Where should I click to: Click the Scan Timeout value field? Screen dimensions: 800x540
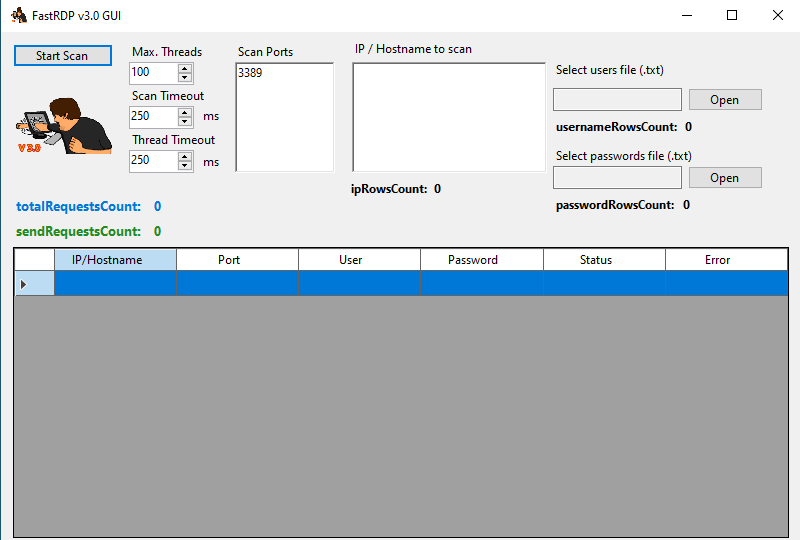point(154,117)
